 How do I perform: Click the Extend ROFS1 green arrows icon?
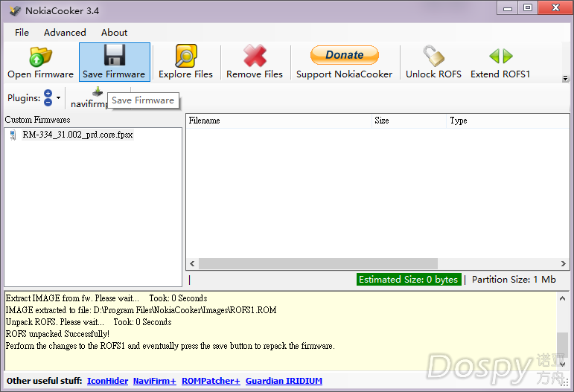(500, 57)
